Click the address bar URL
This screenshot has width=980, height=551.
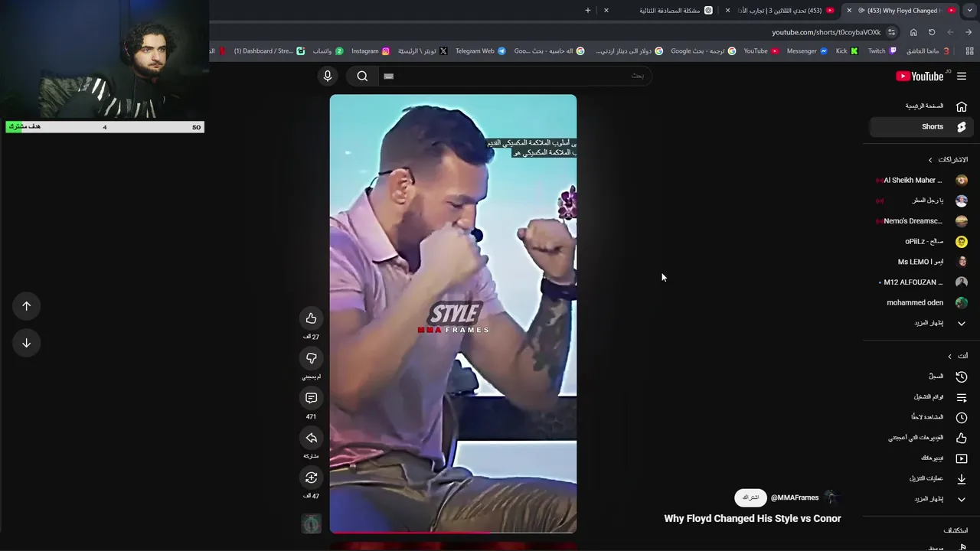coord(826,32)
